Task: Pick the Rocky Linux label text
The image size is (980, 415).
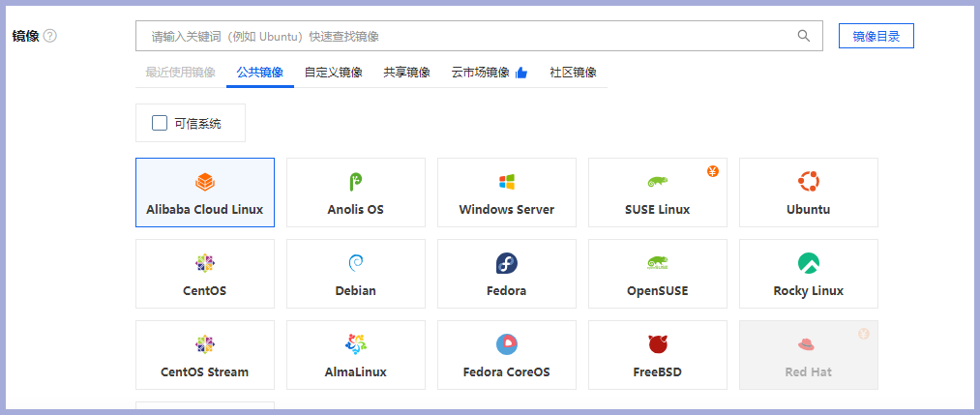Action: (x=809, y=290)
